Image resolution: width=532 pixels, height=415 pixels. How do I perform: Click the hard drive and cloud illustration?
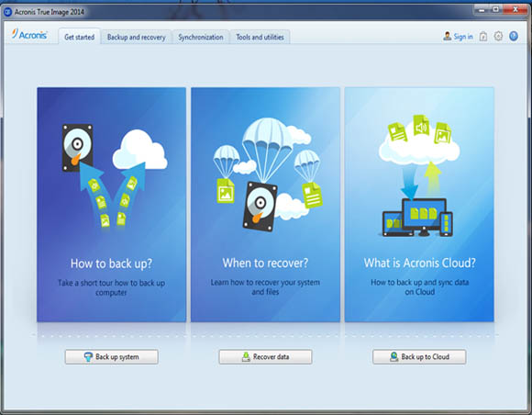point(115,176)
